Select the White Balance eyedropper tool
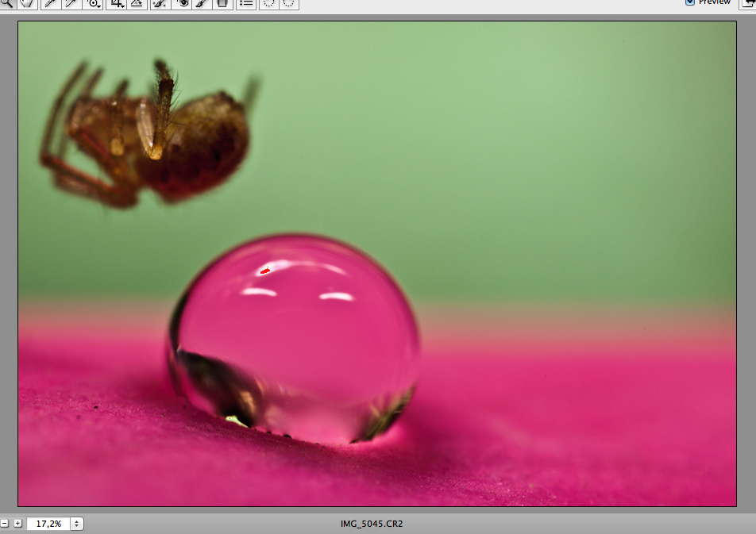The width and height of the screenshot is (756, 534). pos(50,3)
